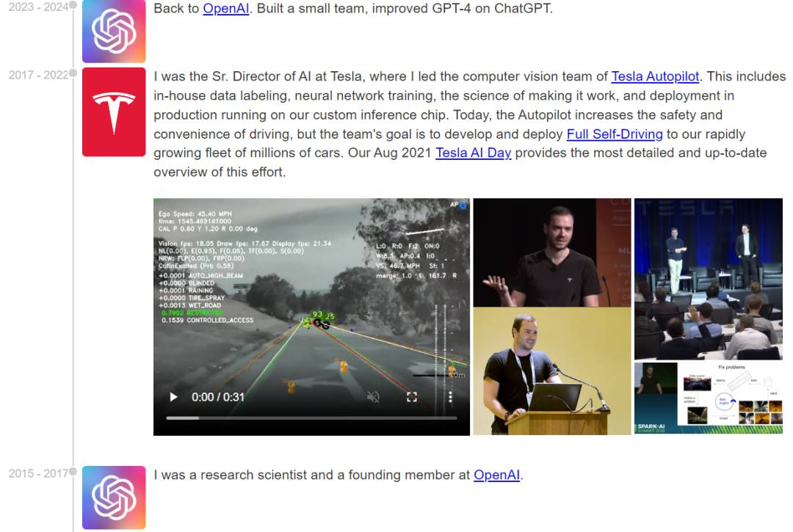The height and width of the screenshot is (532, 793).
Task: Visit the OpenAI founding member link
Action: pos(496,475)
